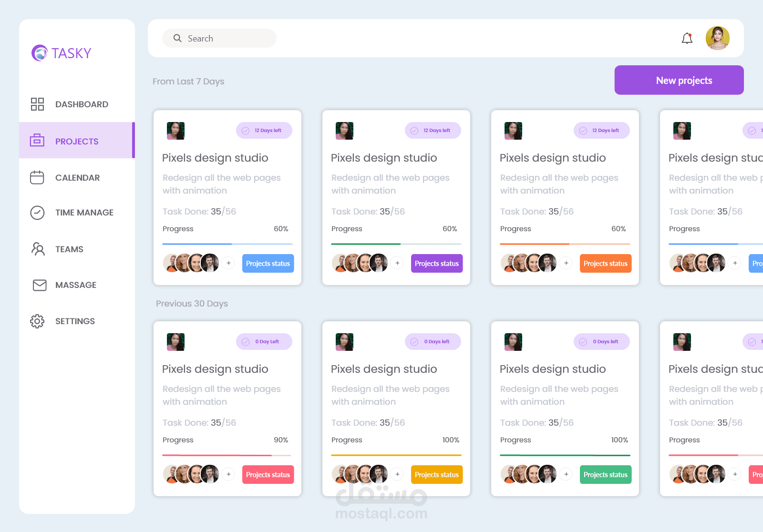Click the orange 60% progress bar

(x=565, y=244)
